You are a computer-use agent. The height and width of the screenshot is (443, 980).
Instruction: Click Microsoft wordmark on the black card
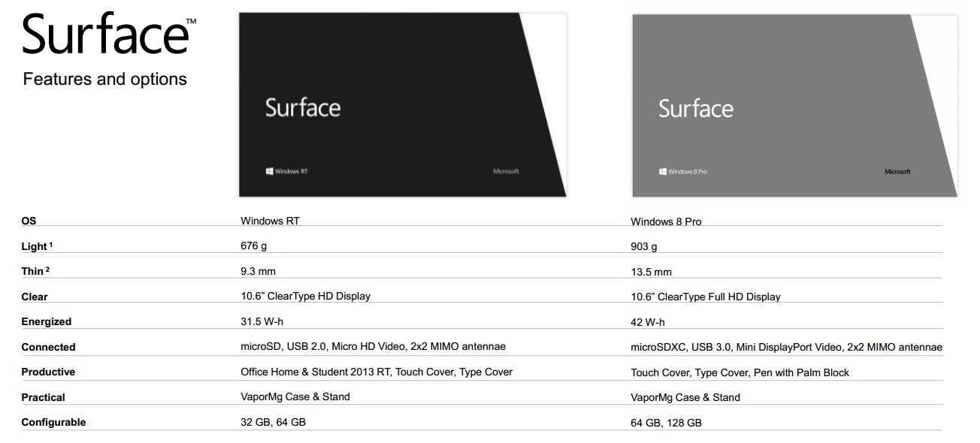[x=506, y=171]
